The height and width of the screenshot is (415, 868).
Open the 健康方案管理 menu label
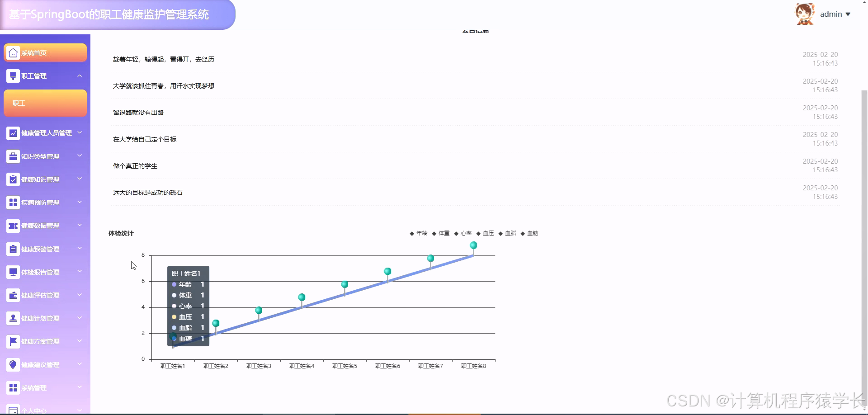40,341
